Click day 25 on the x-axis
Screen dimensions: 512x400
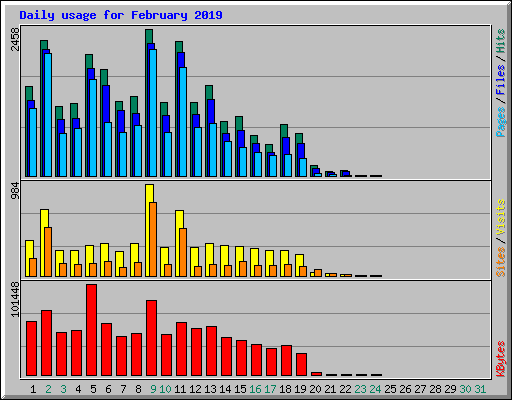point(390,389)
